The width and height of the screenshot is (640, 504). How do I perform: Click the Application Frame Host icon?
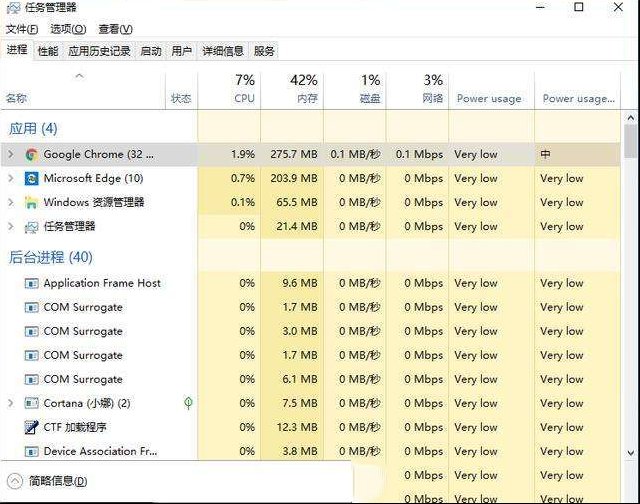coord(31,283)
